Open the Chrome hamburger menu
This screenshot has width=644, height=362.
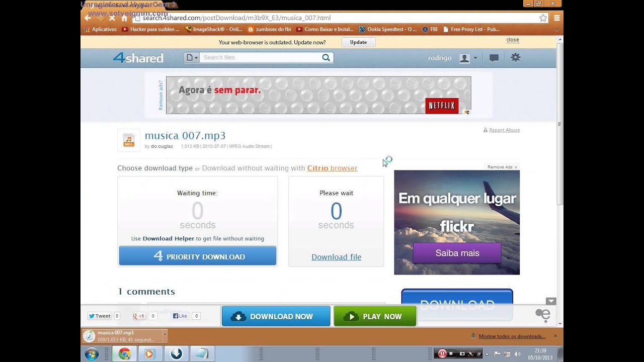pyautogui.click(x=557, y=18)
